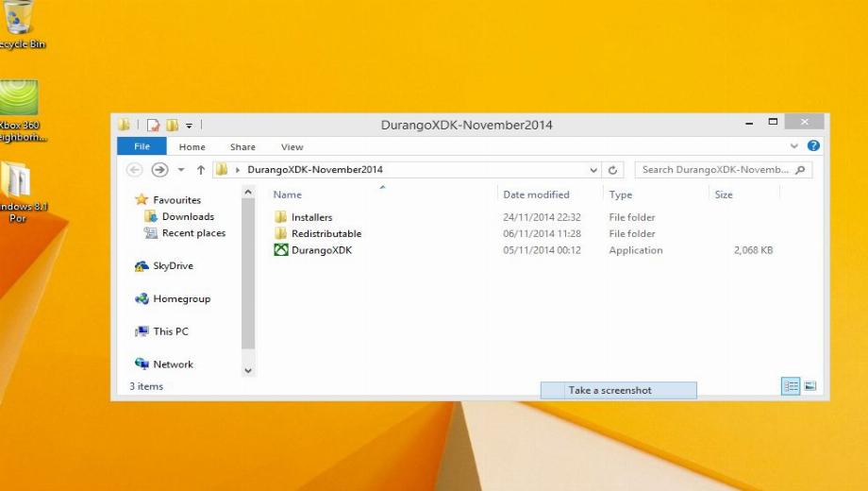Click the Properties quick access toolbar icon

tap(153, 126)
